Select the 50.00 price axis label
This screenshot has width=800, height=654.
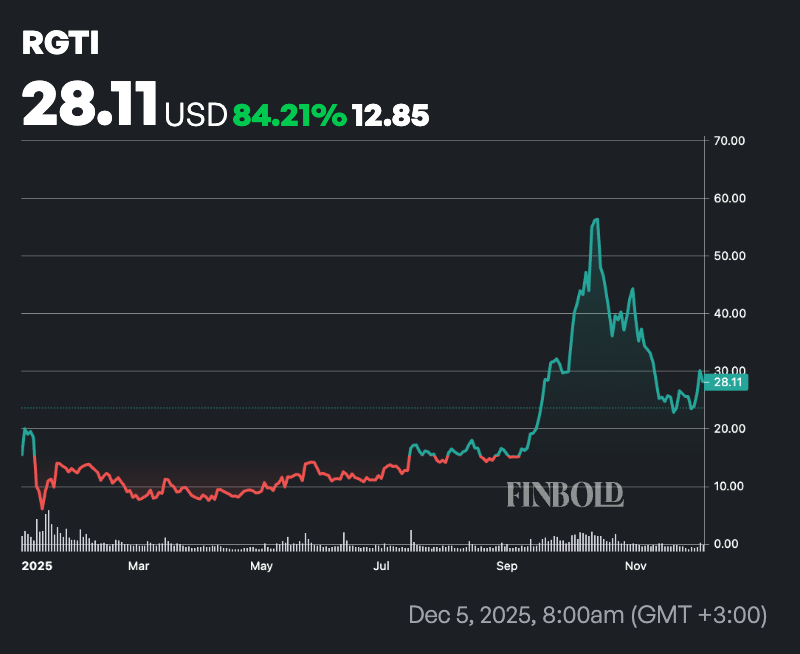729,256
